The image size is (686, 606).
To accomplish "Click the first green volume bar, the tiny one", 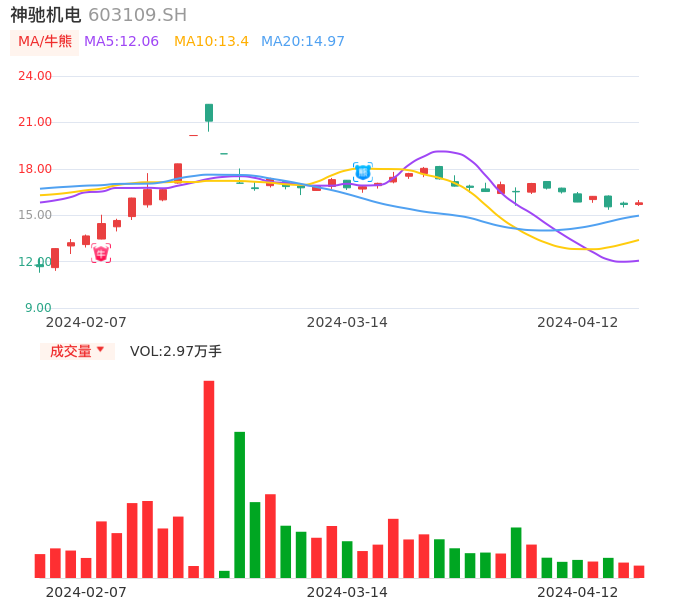I will [x=224, y=574].
